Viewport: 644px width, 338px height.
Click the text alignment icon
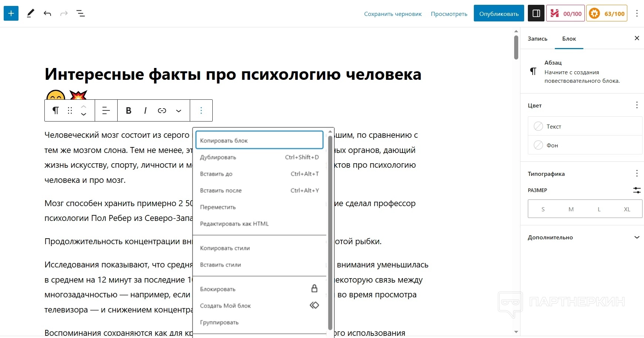[x=106, y=110]
